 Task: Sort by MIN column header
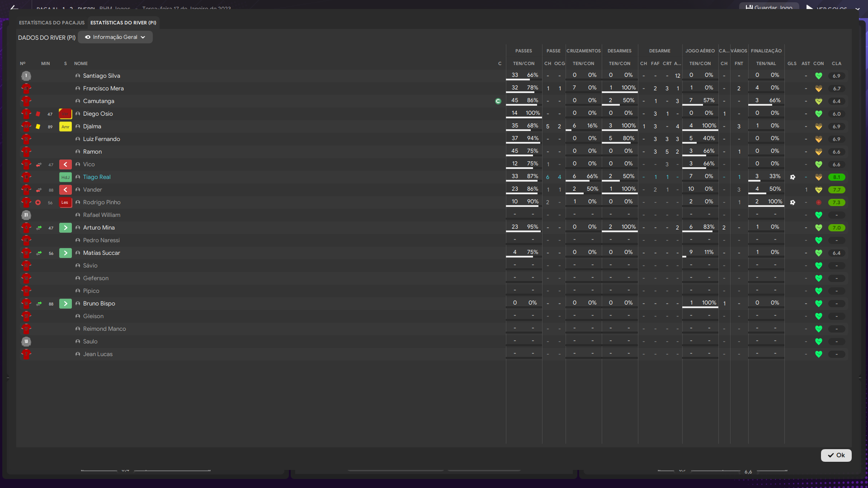46,64
